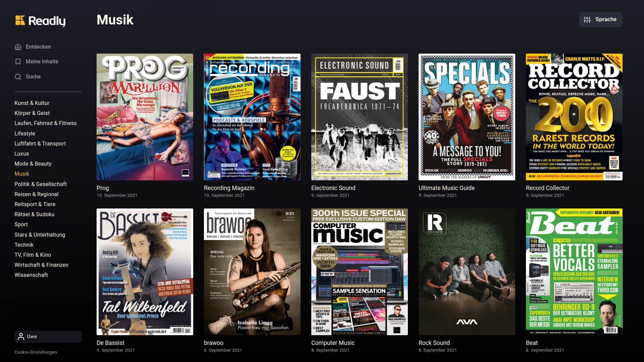Choose the Luxus category

point(21,154)
